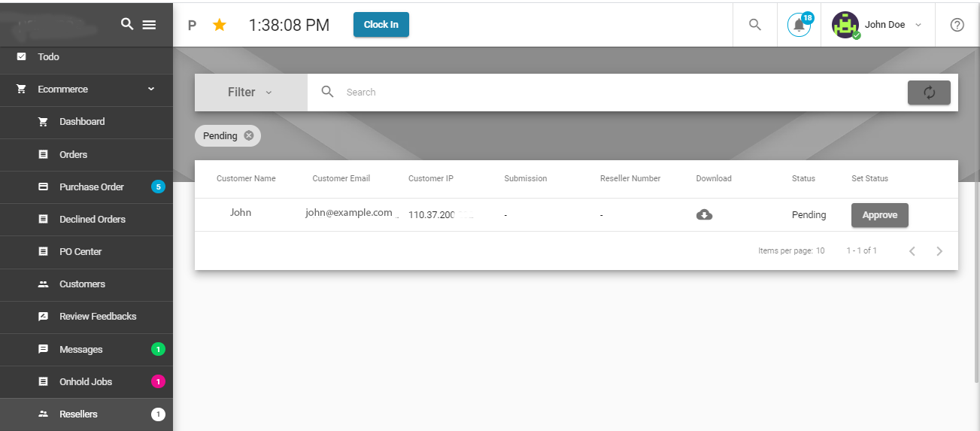This screenshot has height=431, width=980.
Task: Open the Todo sidebar item
Action: pos(48,57)
